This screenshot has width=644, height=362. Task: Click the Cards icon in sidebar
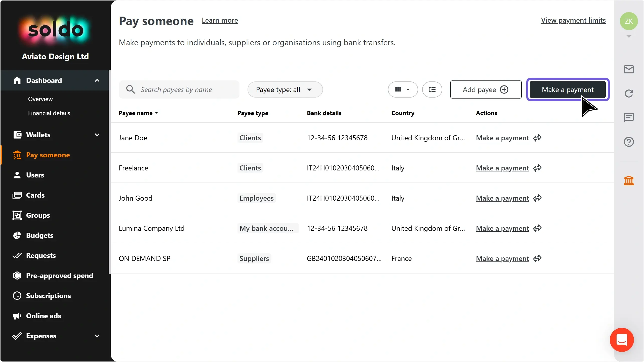pos(17,195)
